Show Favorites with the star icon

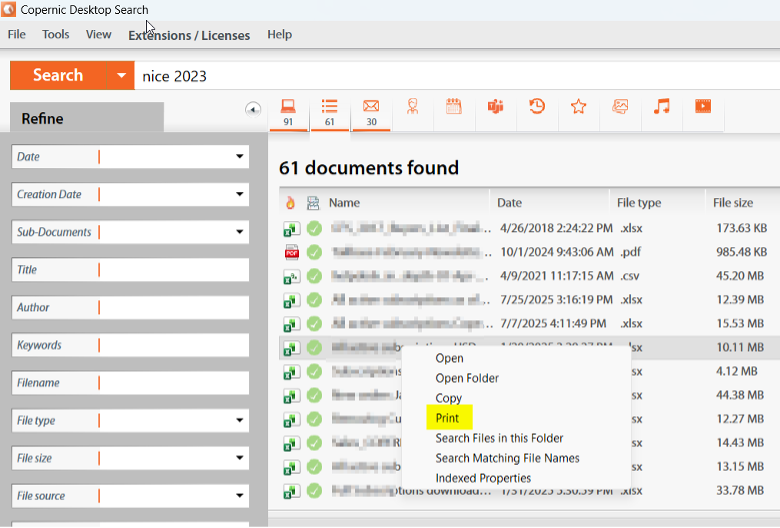point(578,106)
